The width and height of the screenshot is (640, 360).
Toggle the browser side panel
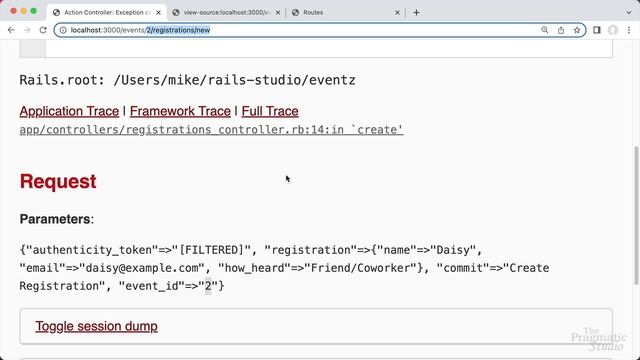pyautogui.click(x=597, y=30)
